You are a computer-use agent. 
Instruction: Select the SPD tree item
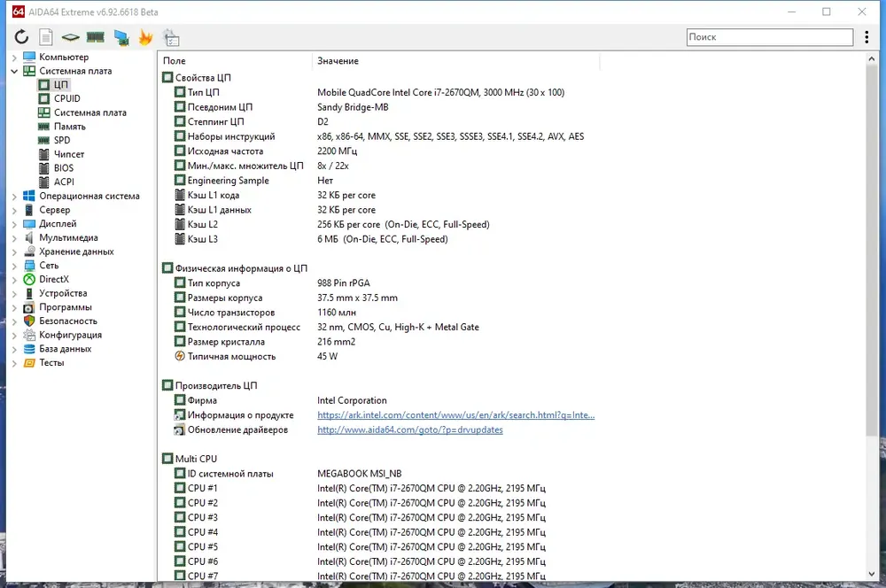[x=62, y=140]
